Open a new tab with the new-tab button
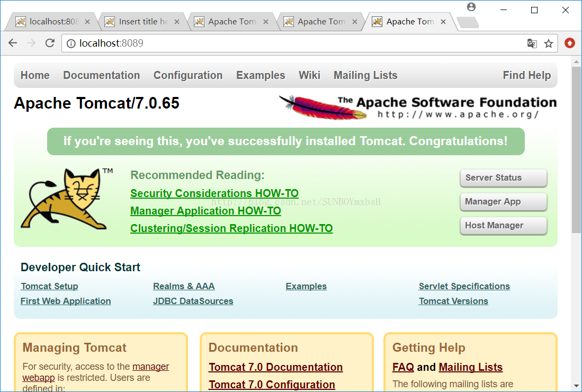 [x=468, y=22]
